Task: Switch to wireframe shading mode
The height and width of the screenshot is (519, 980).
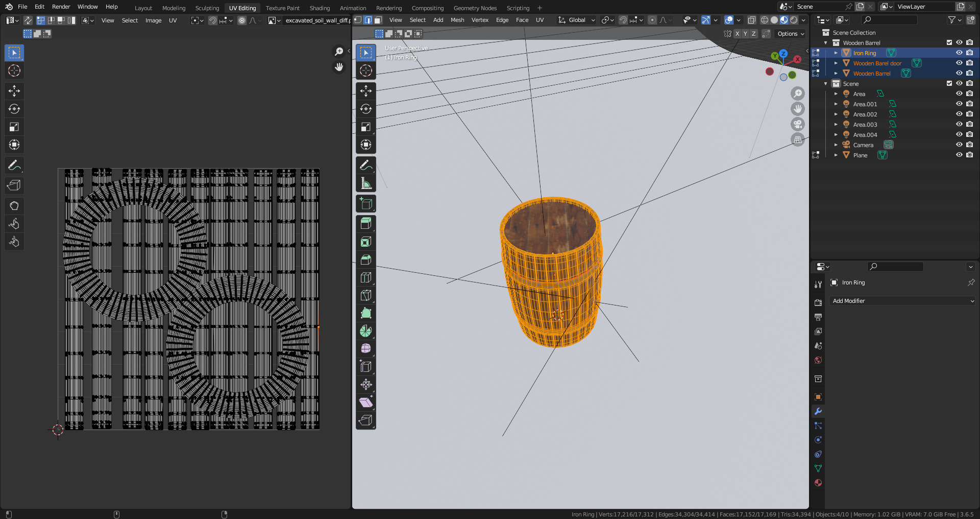Action: 764,20
